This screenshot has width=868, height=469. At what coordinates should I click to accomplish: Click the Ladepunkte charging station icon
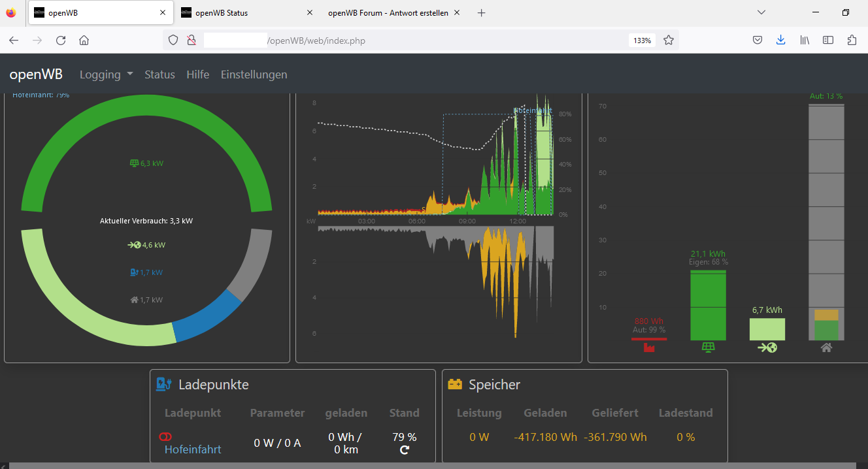[163, 385]
